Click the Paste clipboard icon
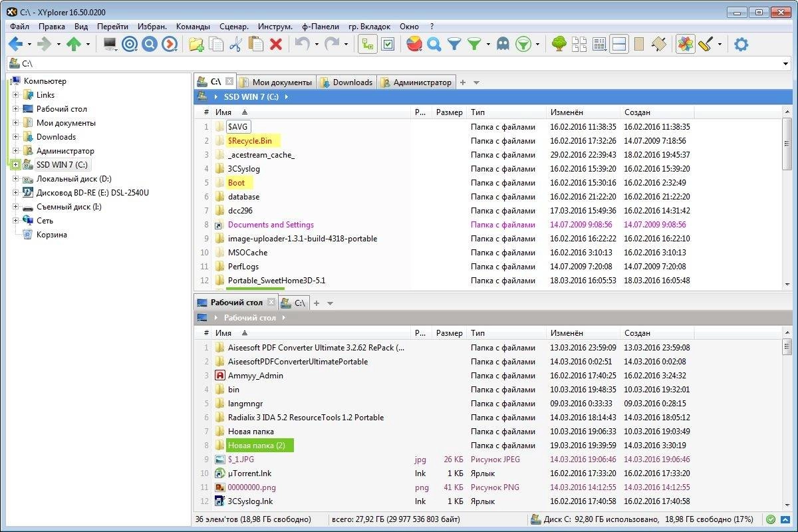Screen dimensions: 798x532 click(x=255, y=45)
